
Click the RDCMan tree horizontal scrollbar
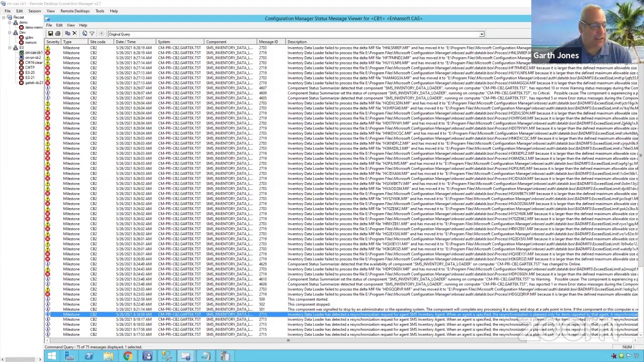[x=21, y=359]
